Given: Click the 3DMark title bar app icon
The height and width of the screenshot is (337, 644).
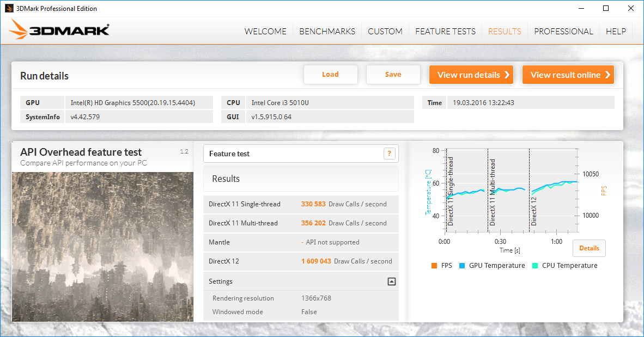Looking at the screenshot, I should pyautogui.click(x=9, y=8).
